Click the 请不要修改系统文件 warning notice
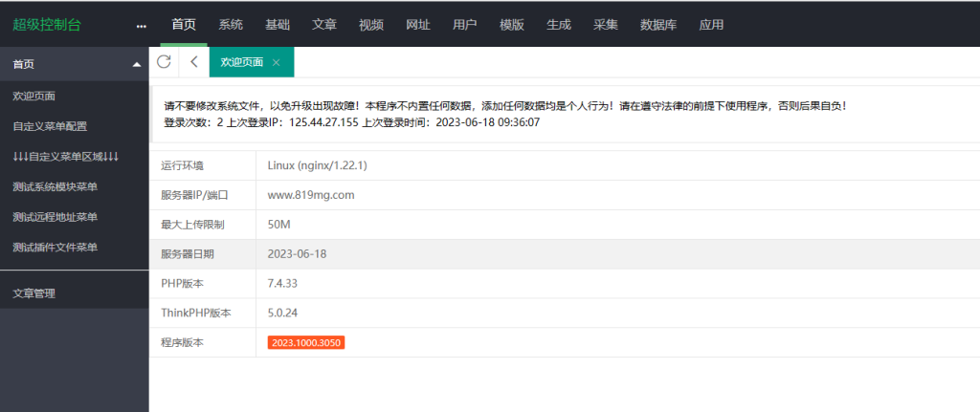Screen dimensions: 980x412 pyautogui.click(x=505, y=106)
